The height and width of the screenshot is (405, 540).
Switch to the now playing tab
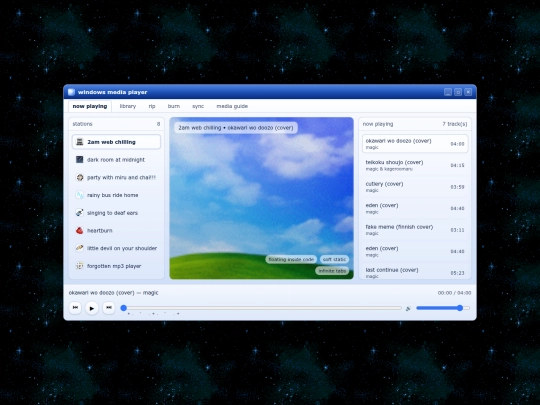[90, 106]
